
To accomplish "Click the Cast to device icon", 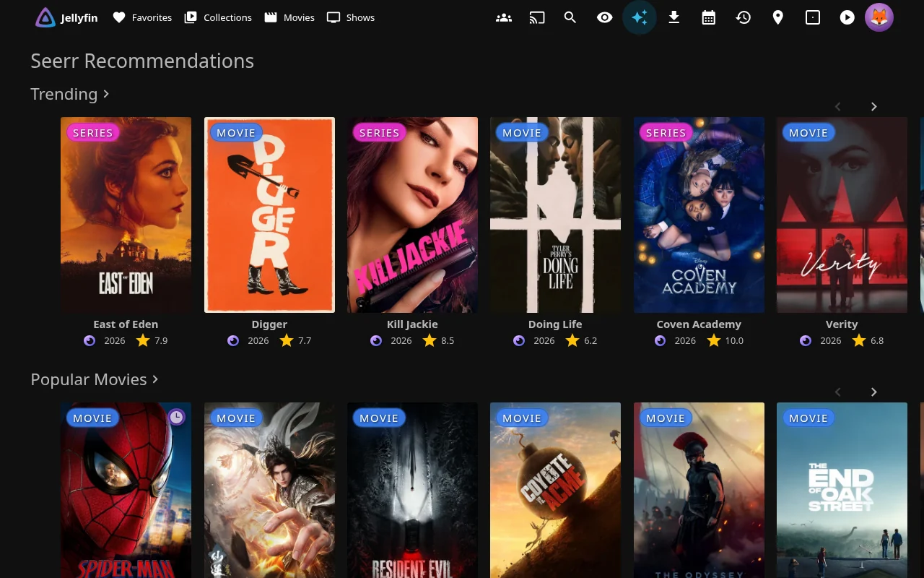I will point(537,17).
